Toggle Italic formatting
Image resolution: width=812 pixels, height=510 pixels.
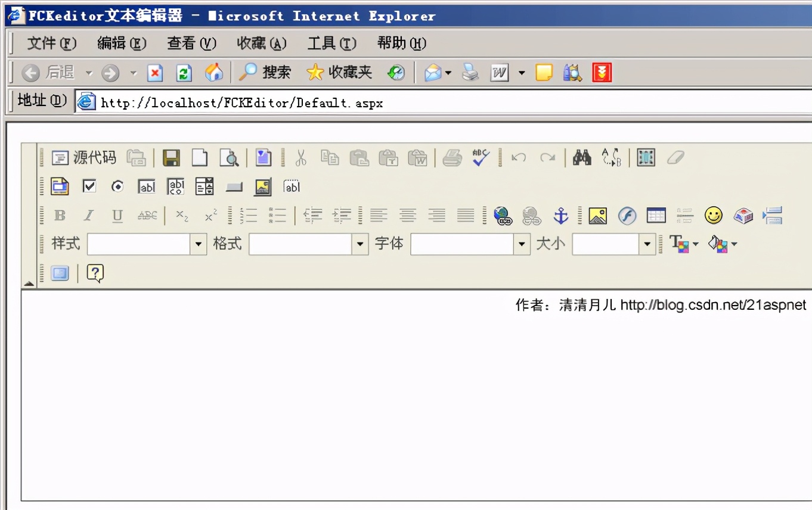pyautogui.click(x=89, y=216)
